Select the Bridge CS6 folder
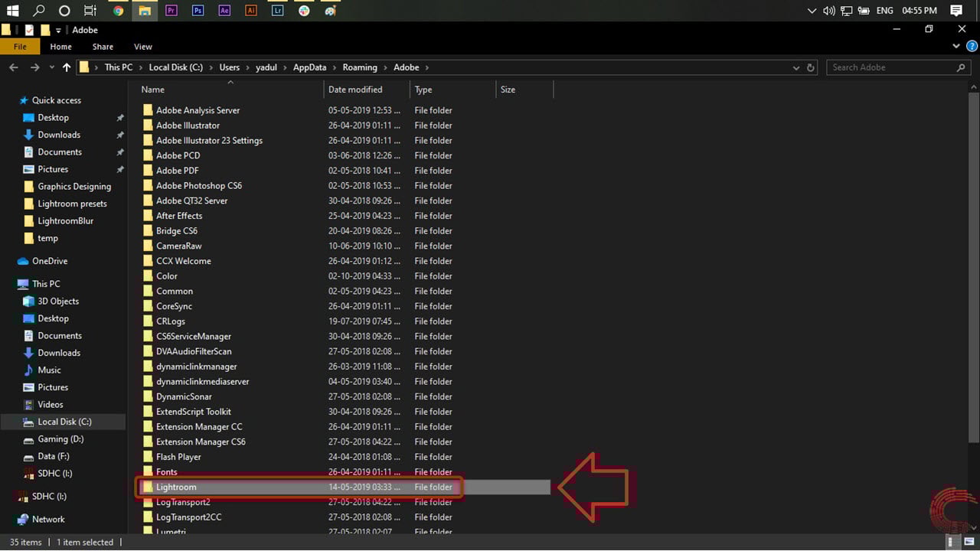980x551 pixels. click(x=177, y=231)
